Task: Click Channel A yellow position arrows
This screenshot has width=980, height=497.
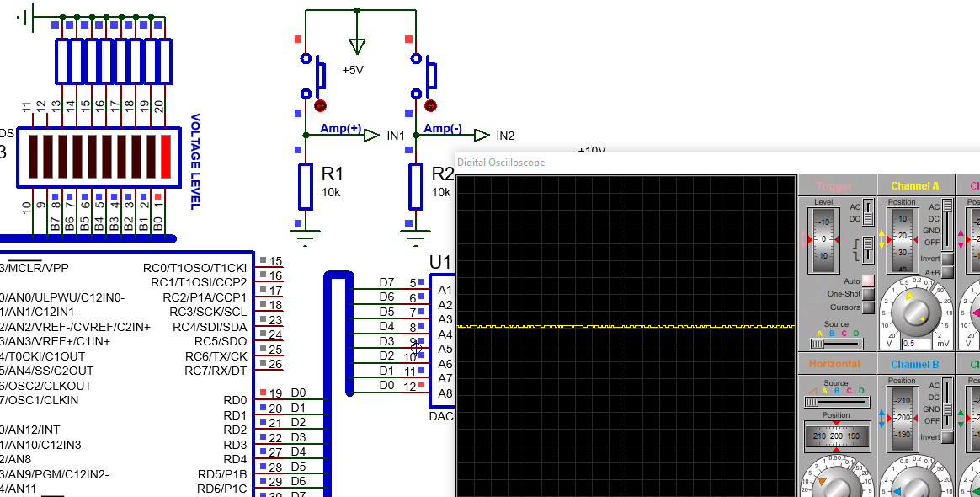Action: coord(882,239)
